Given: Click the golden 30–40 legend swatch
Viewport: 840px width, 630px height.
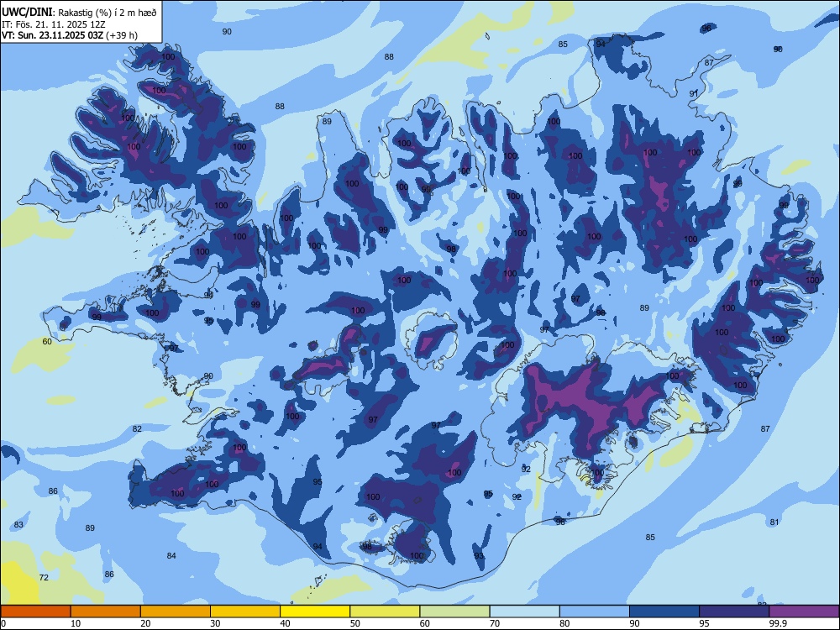Looking at the screenshot, I should pyautogui.click(x=245, y=612).
